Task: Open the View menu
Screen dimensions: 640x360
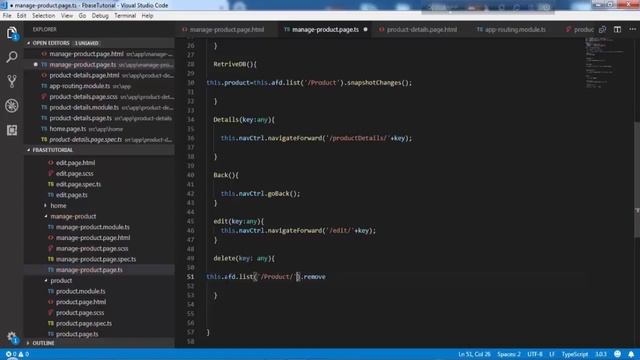Action: click(67, 16)
